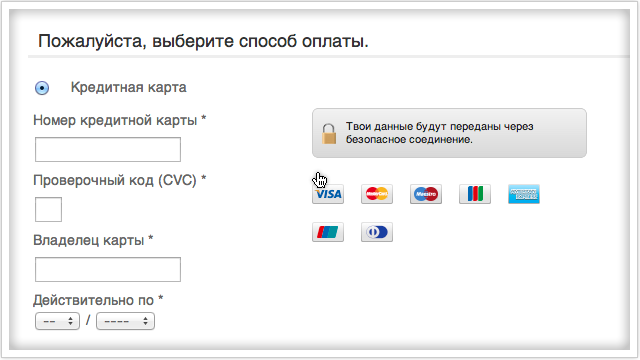The image size is (640, 360).
Task: Click the Visa card logo
Action: coord(328,194)
